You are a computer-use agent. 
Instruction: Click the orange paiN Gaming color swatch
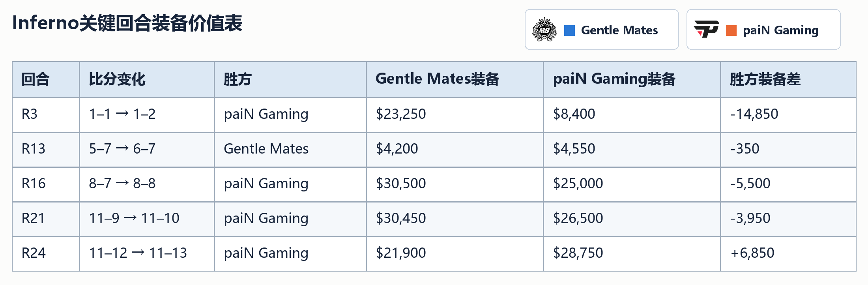(x=731, y=30)
